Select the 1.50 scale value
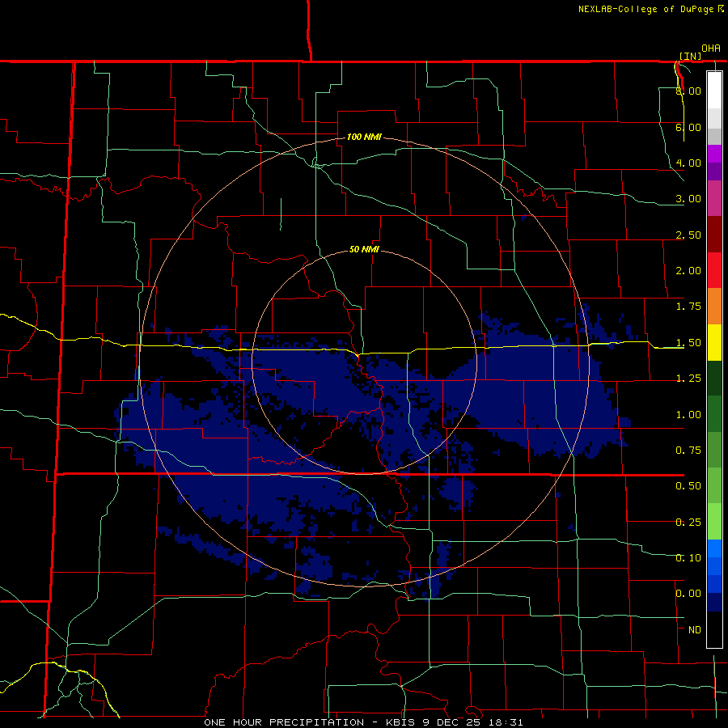Viewport: 728px width, 728px height. coord(688,343)
